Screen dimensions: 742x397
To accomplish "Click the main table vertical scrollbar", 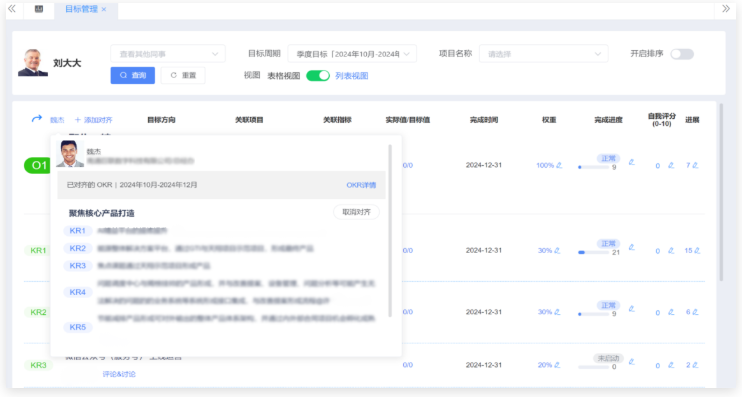I will tap(721, 193).
